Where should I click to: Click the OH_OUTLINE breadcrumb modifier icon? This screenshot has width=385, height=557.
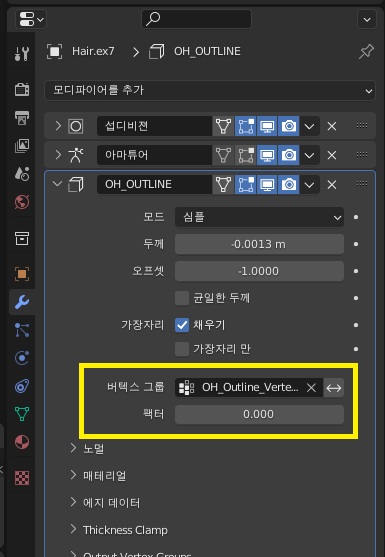click(x=156, y=52)
